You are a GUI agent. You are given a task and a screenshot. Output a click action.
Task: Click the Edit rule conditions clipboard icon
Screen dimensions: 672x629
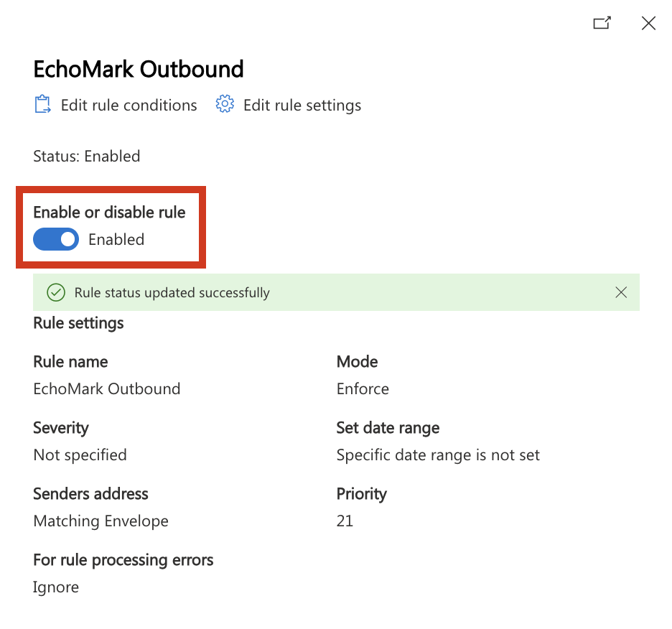(x=42, y=104)
